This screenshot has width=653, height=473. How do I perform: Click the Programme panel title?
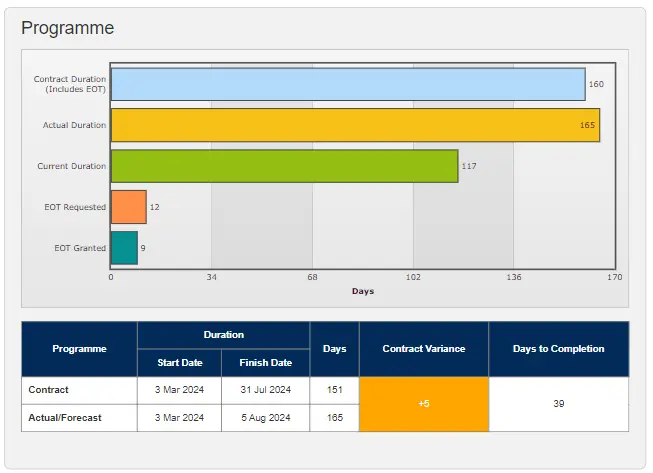(68, 28)
